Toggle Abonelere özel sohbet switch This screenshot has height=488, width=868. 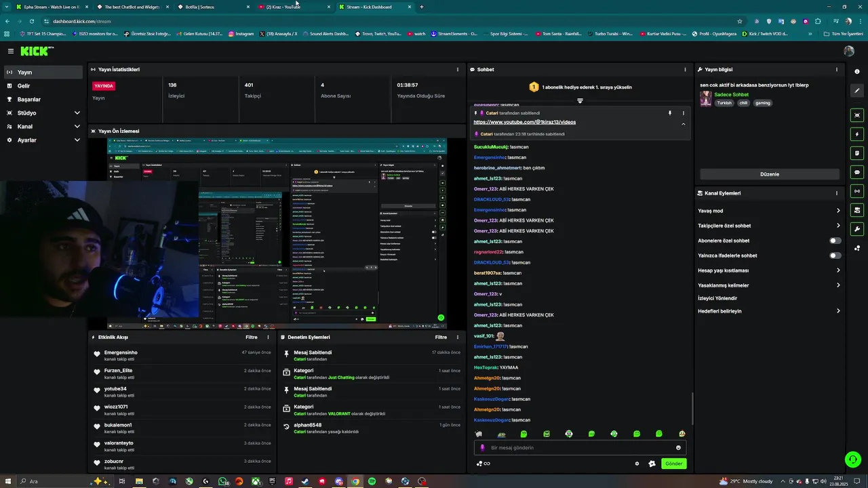[x=835, y=241]
